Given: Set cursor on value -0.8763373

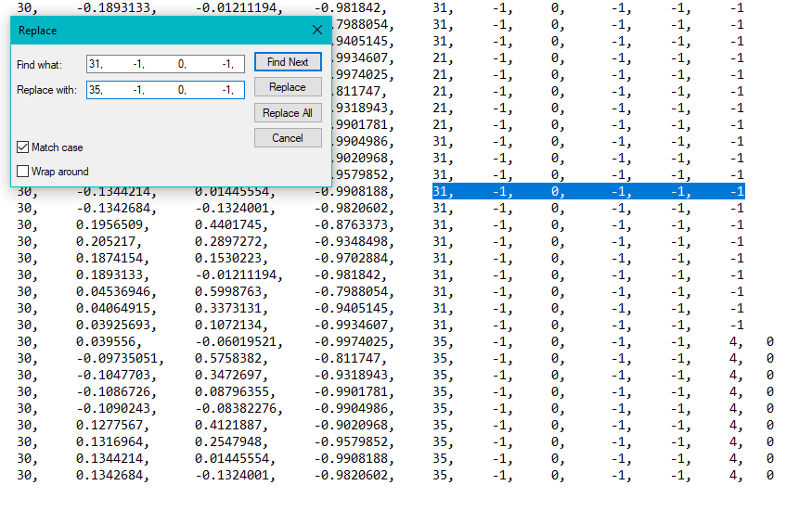Looking at the screenshot, I should [353, 225].
